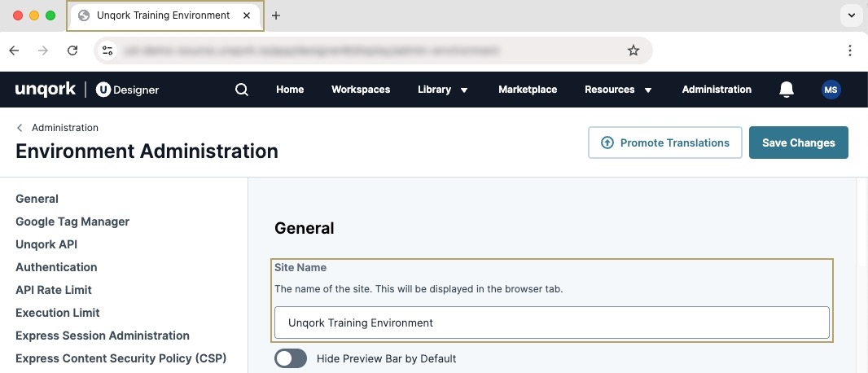Viewport: 868px width, 373px height.
Task: Select the Unqork Training Environment browser tab
Action: 165,15
